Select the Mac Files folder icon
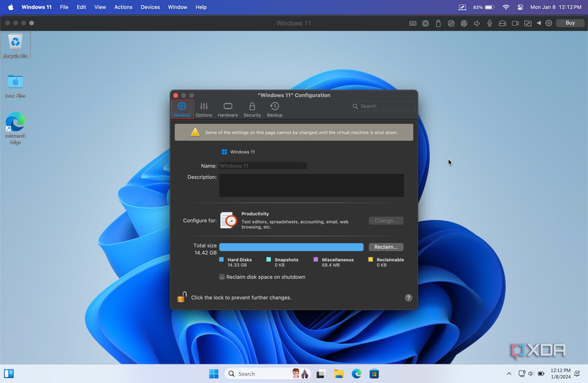Viewport: 588px width, 383px height. (x=16, y=86)
